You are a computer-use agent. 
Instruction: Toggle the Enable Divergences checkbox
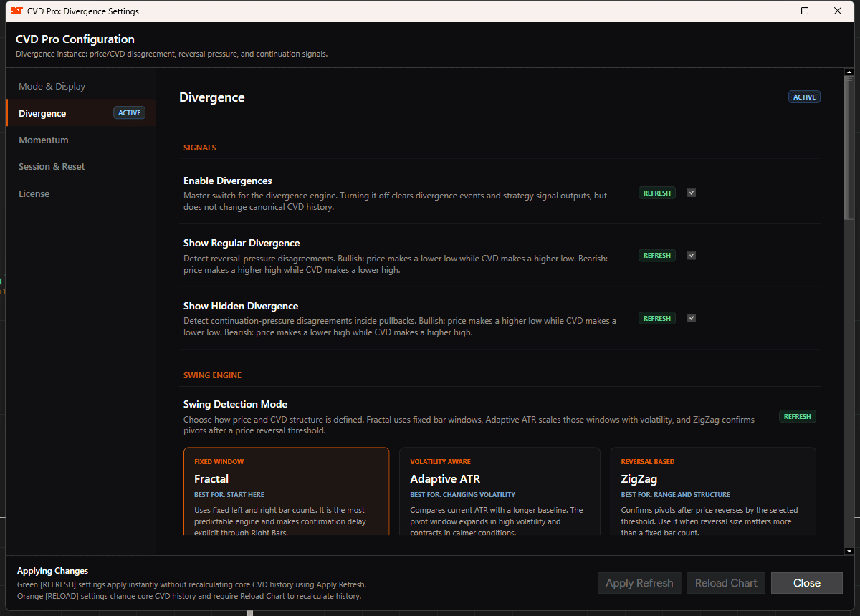click(x=692, y=193)
